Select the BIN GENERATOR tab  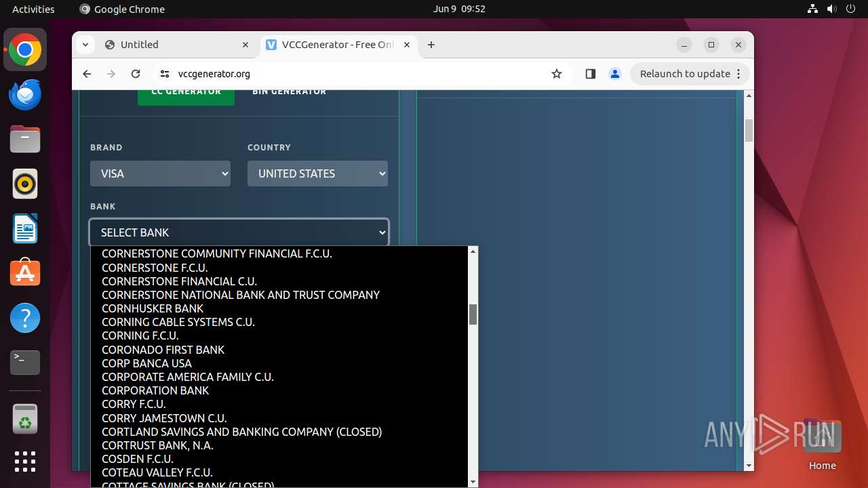click(290, 92)
